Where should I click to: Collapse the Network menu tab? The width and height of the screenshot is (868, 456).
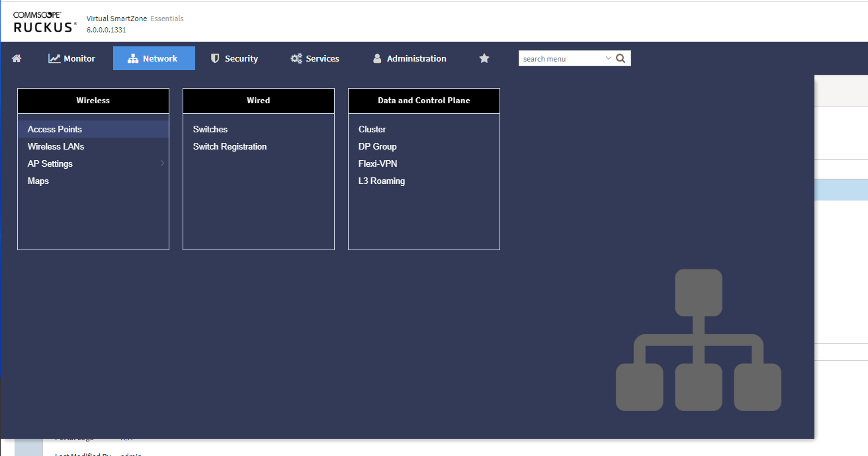click(153, 58)
